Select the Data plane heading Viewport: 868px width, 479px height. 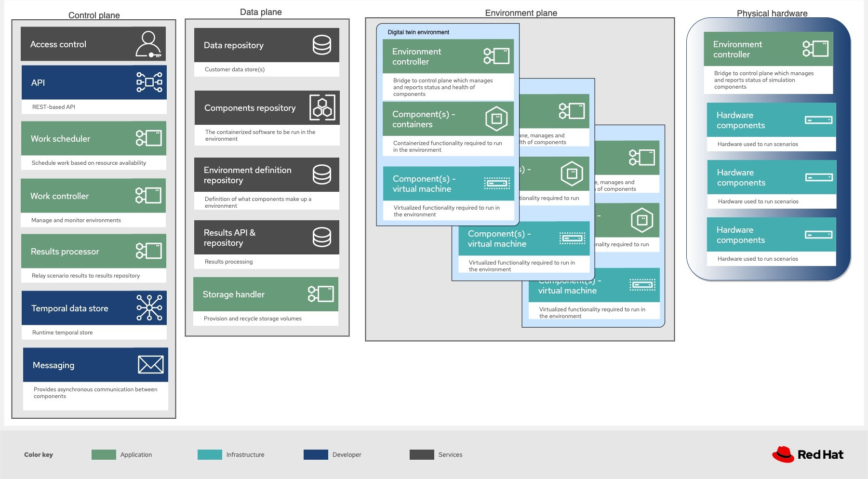point(261,12)
